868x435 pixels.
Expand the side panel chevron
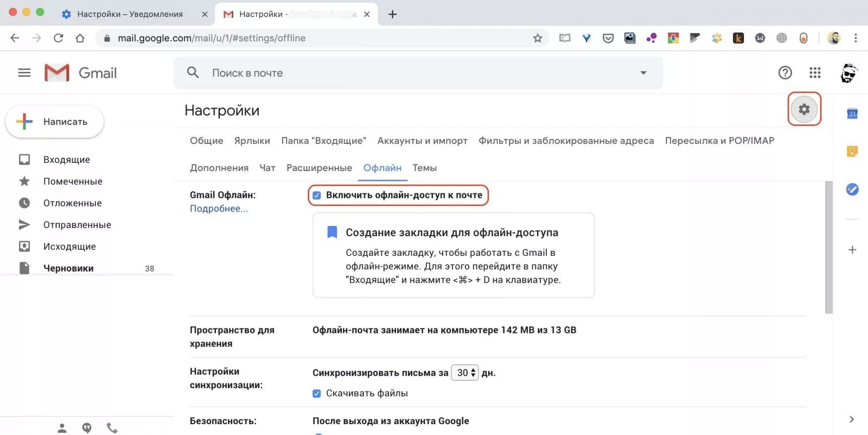[x=852, y=419]
